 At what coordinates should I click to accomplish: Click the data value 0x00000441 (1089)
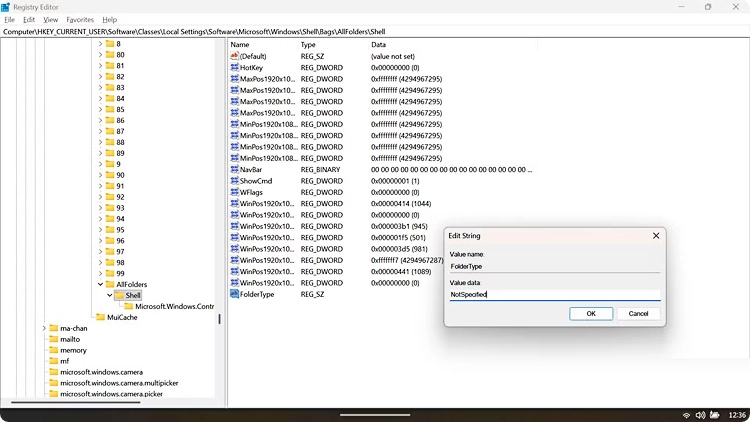click(401, 271)
